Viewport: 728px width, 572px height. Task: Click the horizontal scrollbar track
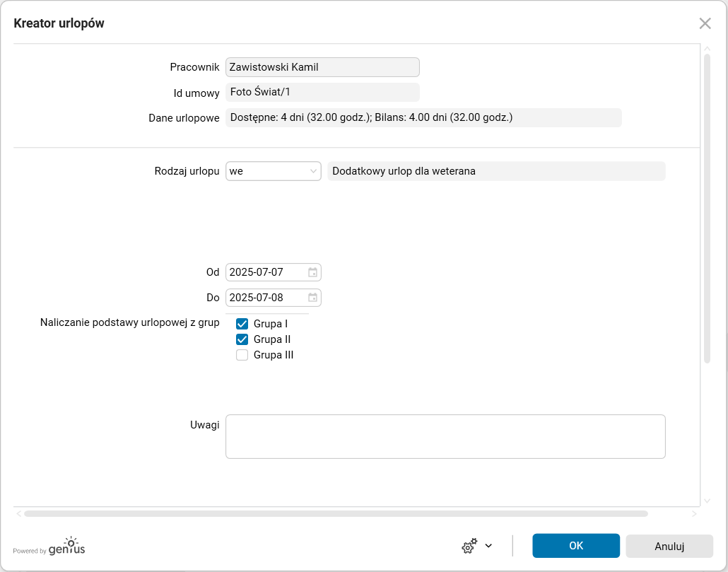(671, 514)
